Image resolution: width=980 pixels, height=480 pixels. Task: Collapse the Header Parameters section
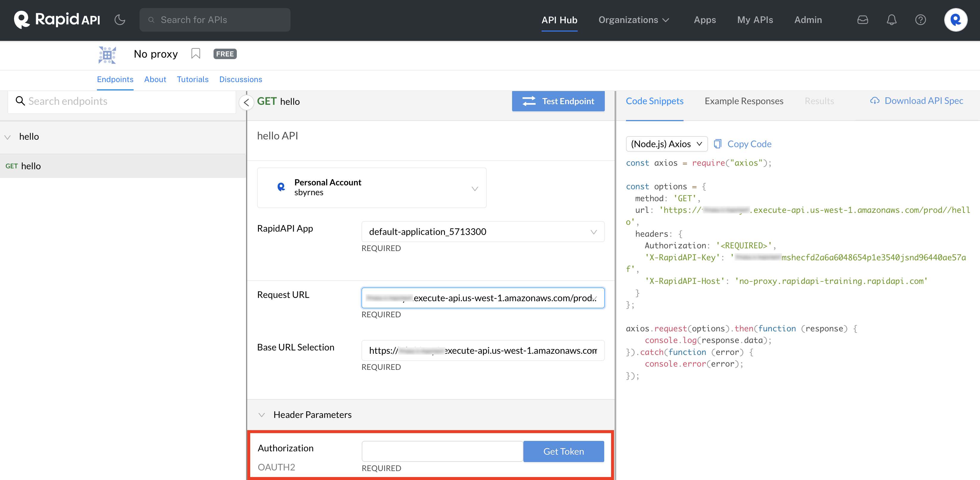(261, 415)
